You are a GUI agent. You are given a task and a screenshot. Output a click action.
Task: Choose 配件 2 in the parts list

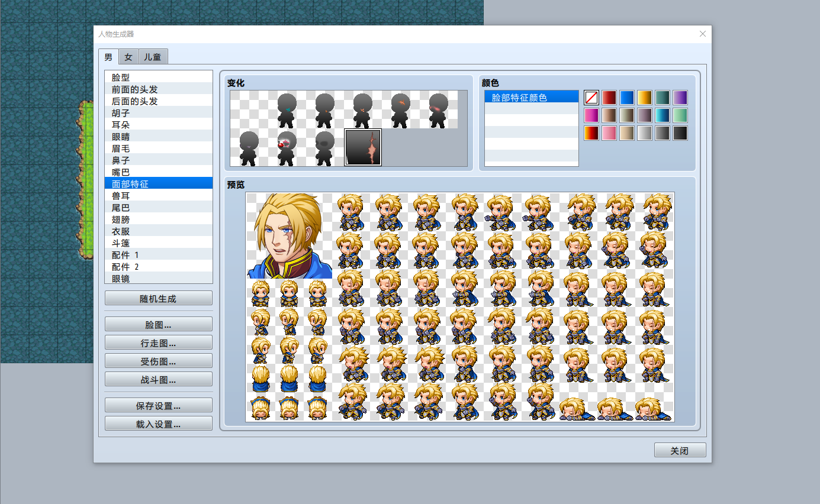click(x=159, y=266)
